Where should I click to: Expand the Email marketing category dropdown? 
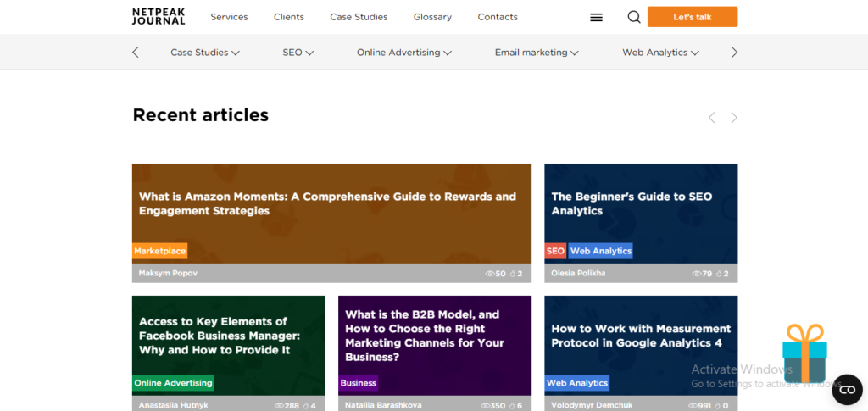point(537,53)
